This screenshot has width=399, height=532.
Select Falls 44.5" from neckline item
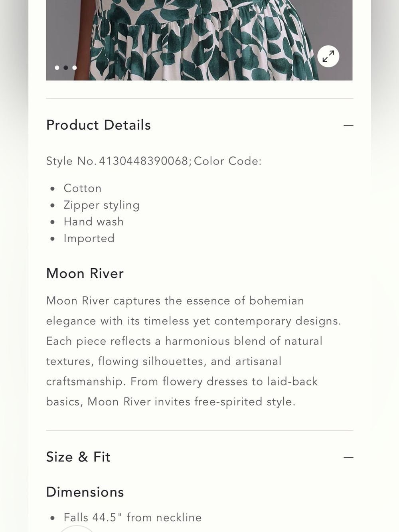[132, 518]
